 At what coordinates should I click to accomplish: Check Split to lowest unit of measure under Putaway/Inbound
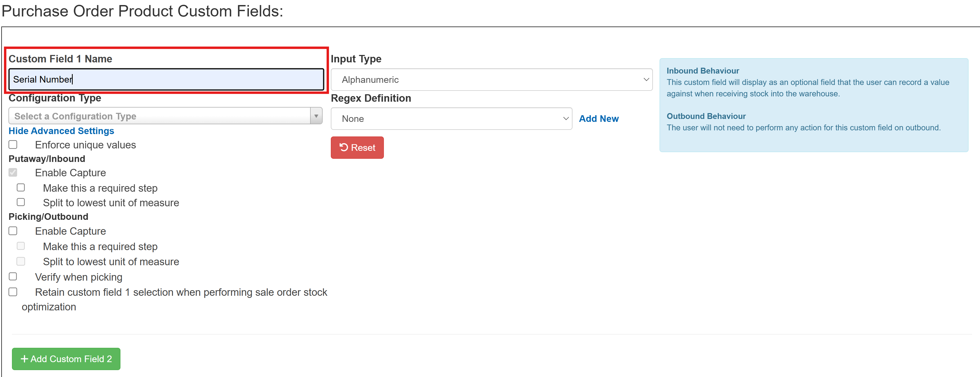21,202
